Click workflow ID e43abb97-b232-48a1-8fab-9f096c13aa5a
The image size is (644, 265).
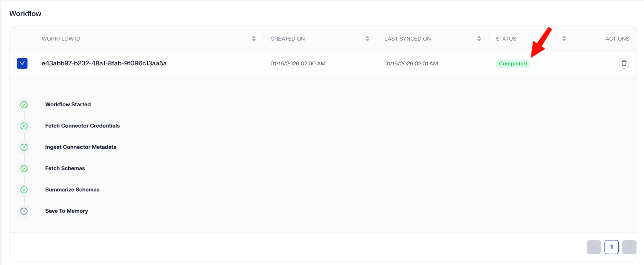(104, 63)
